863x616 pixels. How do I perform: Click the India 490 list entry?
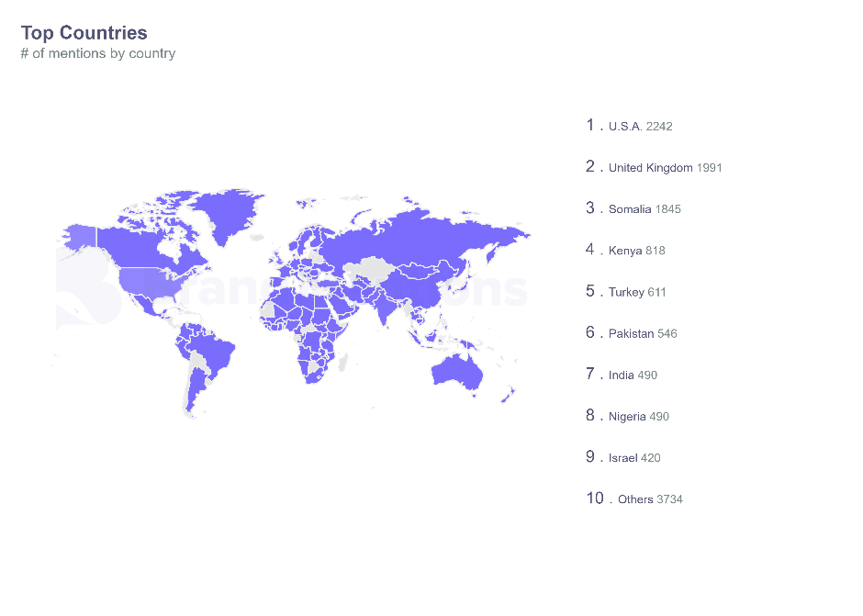(633, 375)
